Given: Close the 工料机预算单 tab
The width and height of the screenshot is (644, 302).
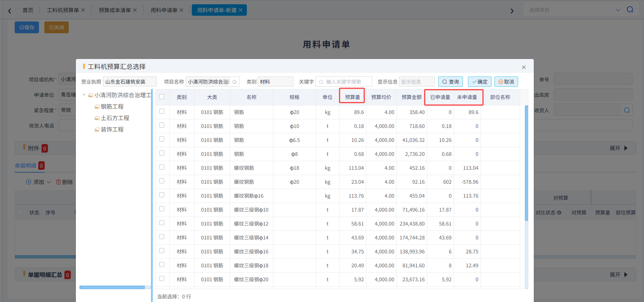Looking at the screenshot, I should click(x=83, y=10).
